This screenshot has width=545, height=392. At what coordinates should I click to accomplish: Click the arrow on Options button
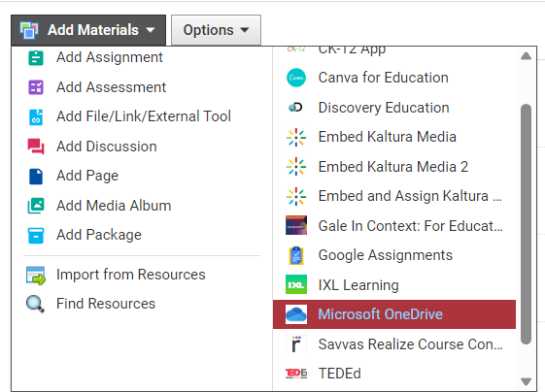point(245,30)
